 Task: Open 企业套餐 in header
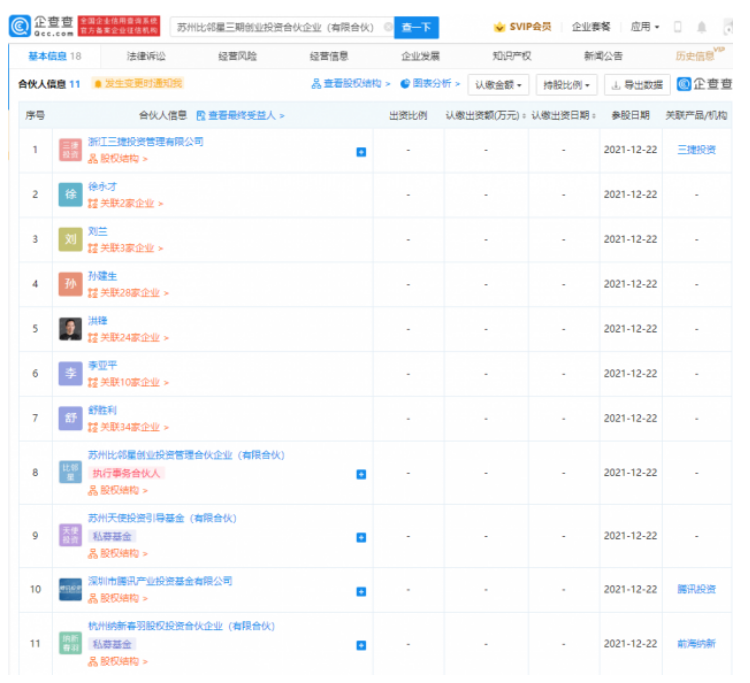point(591,27)
